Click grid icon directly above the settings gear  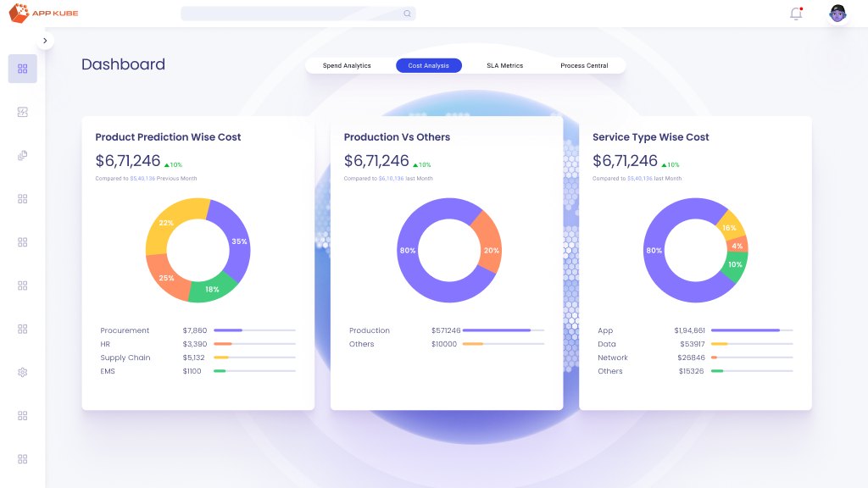click(x=23, y=330)
